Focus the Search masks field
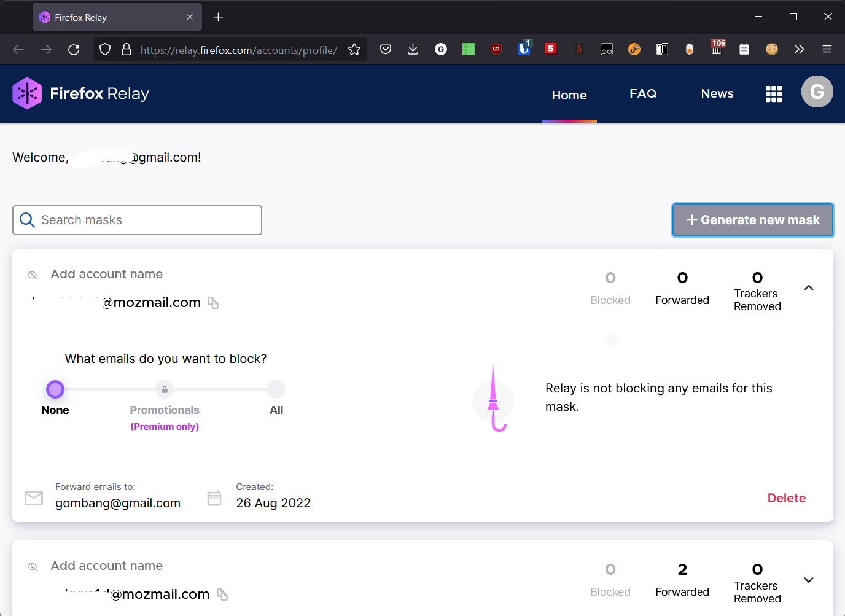 coord(137,220)
